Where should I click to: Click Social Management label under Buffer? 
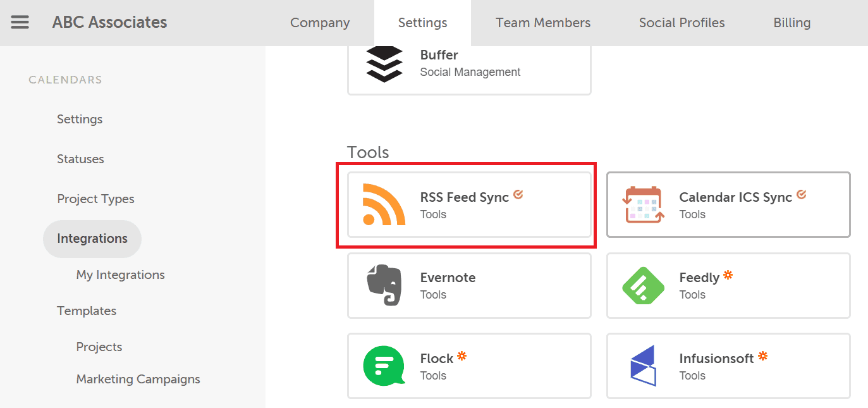470,72
